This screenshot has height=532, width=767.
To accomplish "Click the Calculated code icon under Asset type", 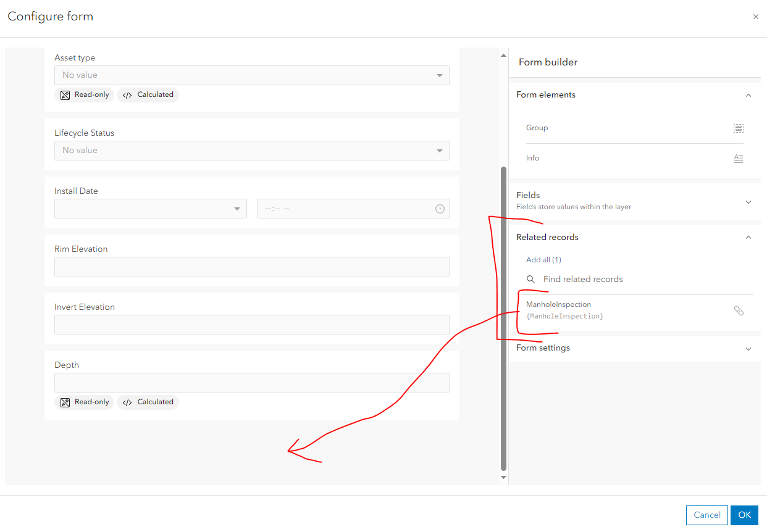I will pyautogui.click(x=127, y=94).
